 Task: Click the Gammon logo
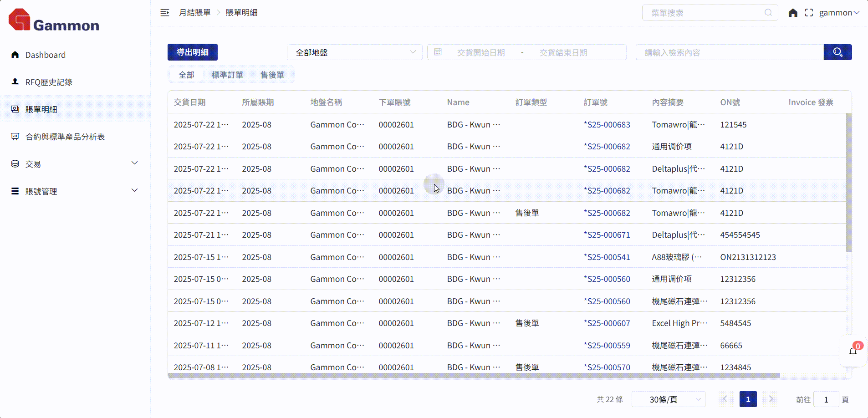(x=54, y=20)
